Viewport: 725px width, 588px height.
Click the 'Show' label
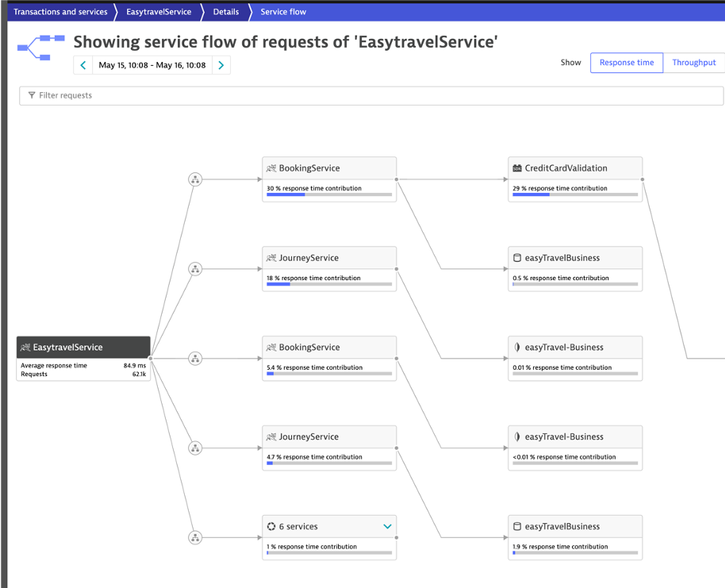pyautogui.click(x=570, y=63)
